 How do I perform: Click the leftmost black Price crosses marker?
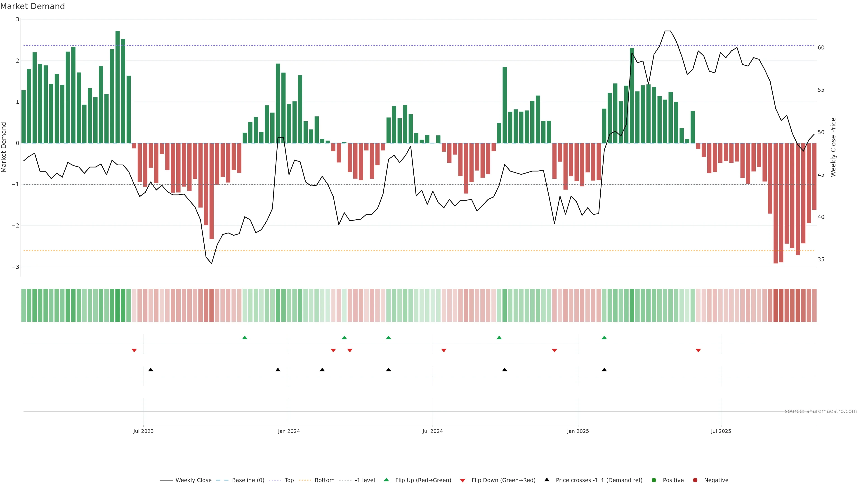click(151, 370)
